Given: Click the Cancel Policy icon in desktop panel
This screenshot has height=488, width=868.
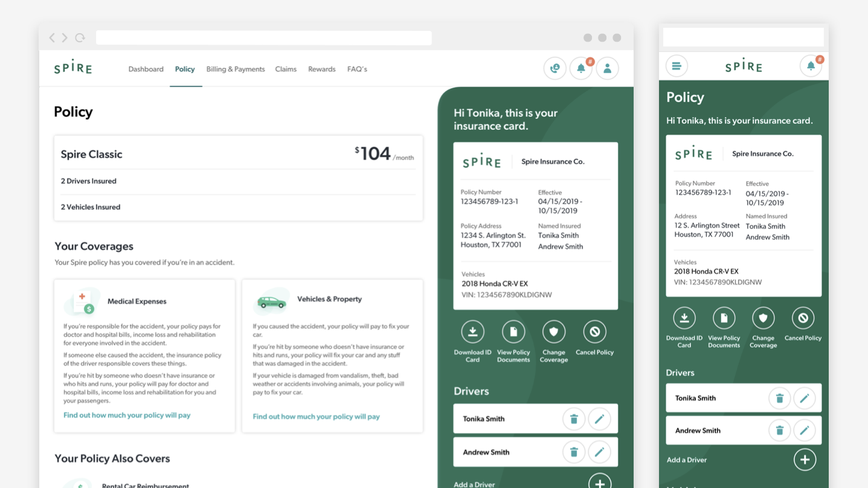Looking at the screenshot, I should tap(594, 332).
